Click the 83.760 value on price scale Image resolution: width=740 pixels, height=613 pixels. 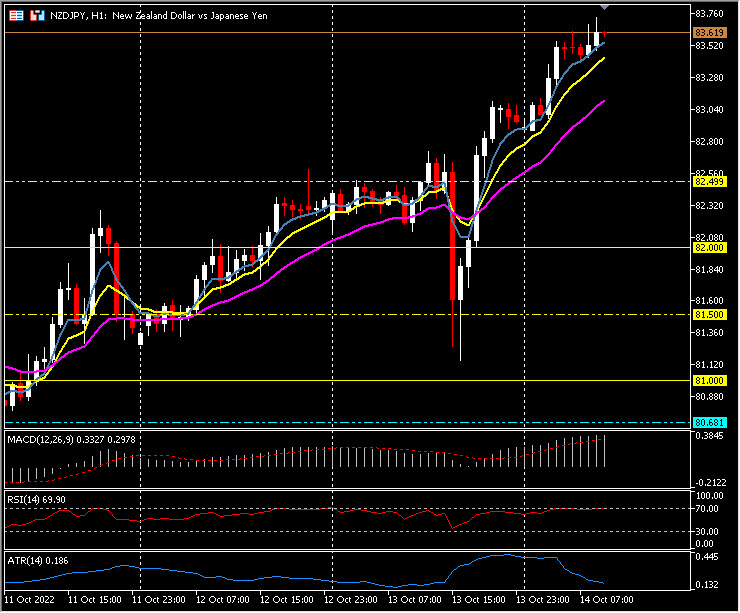pyautogui.click(x=708, y=13)
